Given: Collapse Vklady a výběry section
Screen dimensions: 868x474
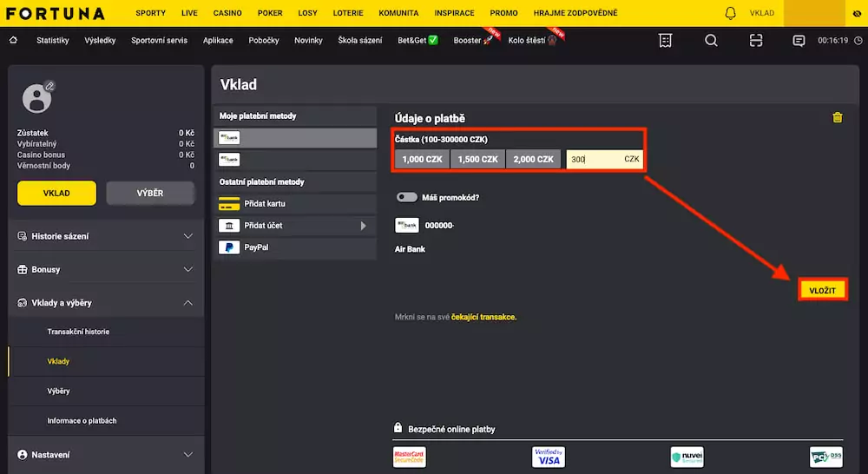Looking at the screenshot, I should [x=106, y=303].
